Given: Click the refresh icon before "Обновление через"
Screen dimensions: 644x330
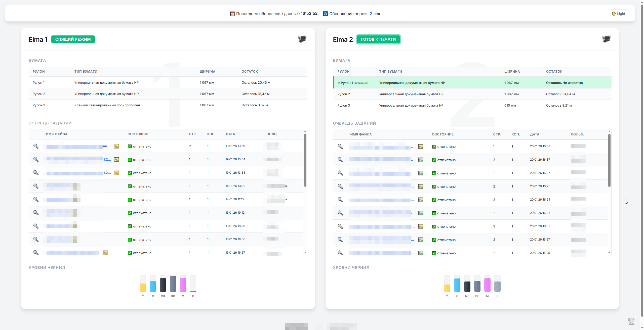Looking at the screenshot, I should coord(325,13).
